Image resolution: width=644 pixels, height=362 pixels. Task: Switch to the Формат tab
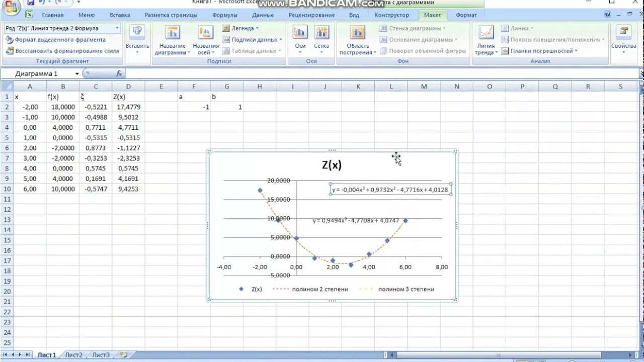[x=466, y=15]
